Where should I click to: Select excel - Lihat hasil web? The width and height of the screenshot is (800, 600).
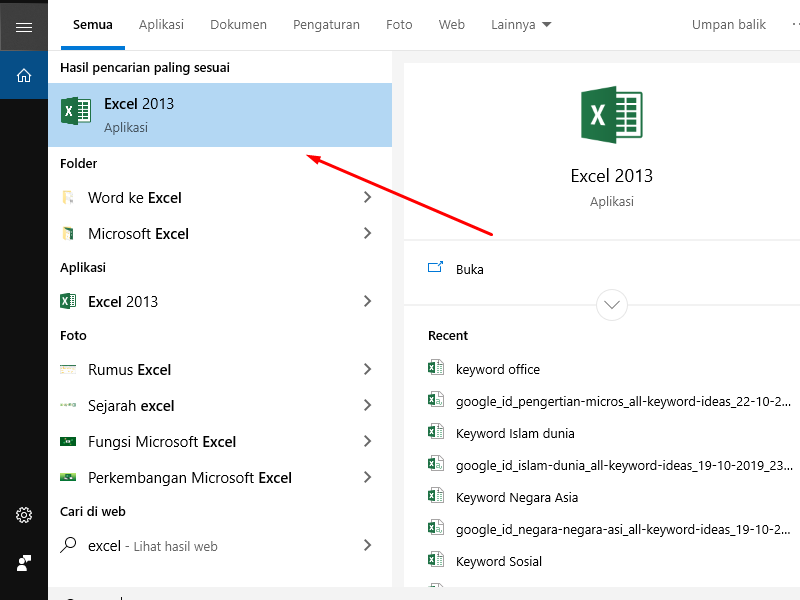click(220, 545)
